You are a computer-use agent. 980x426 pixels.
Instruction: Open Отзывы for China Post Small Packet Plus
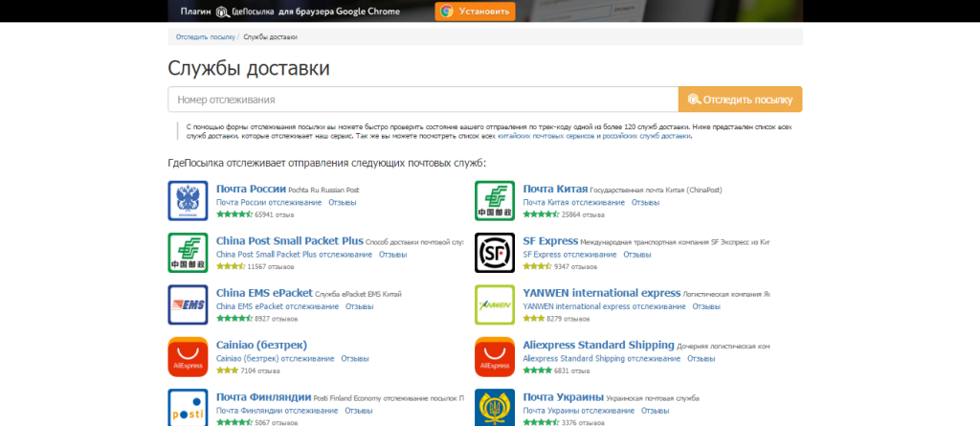[392, 255]
